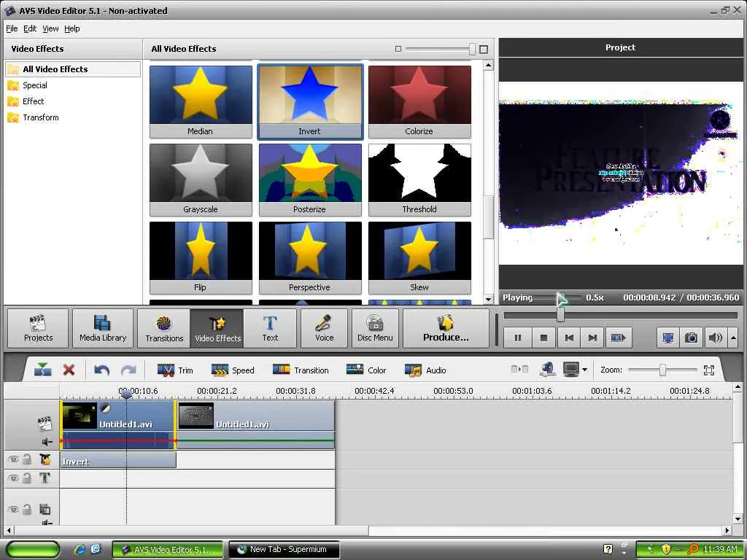Viewport: 747px width, 560px height.
Task: Undo the last action
Action: point(101,370)
